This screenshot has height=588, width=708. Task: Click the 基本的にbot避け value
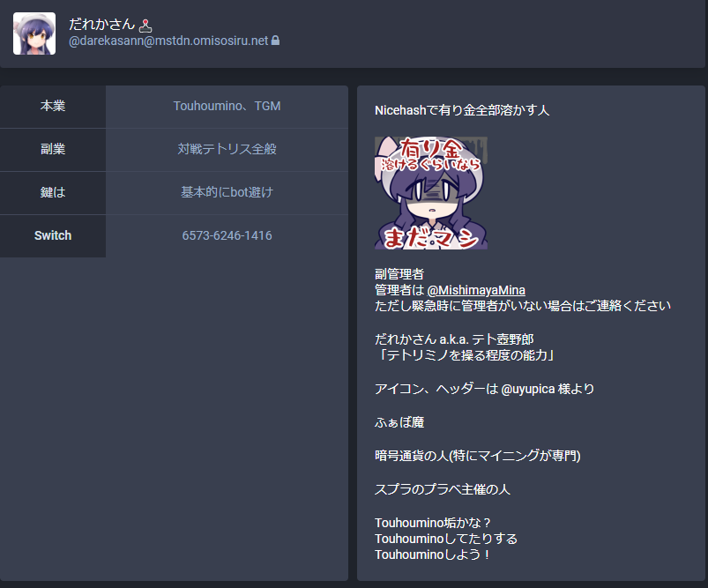tap(227, 192)
